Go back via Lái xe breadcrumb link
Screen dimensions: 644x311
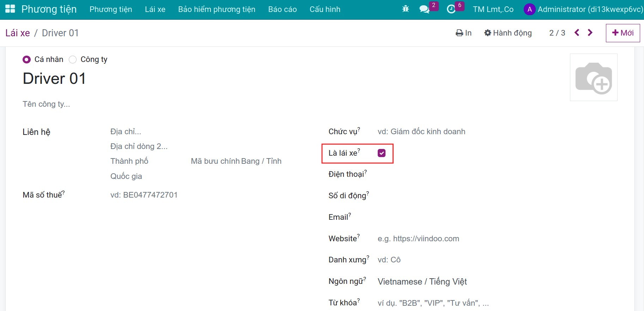(18, 33)
